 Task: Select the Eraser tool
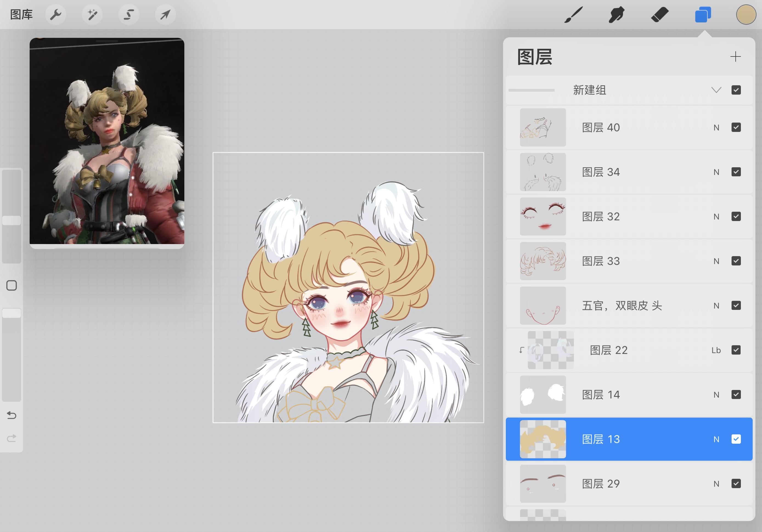(x=660, y=15)
